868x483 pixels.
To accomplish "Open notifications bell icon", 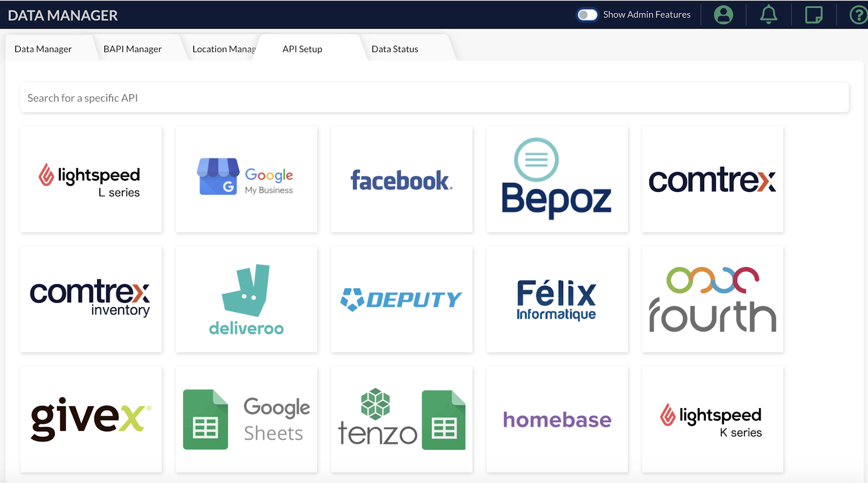I will 768,15.
